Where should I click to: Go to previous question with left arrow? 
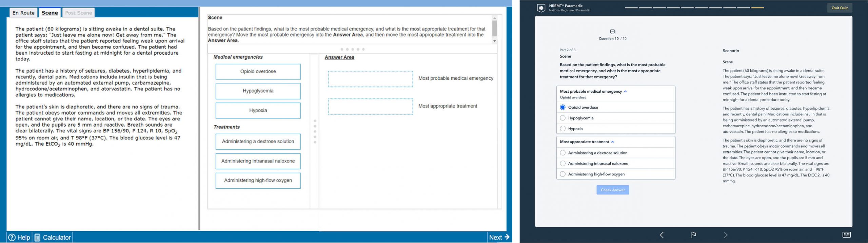[x=662, y=235]
